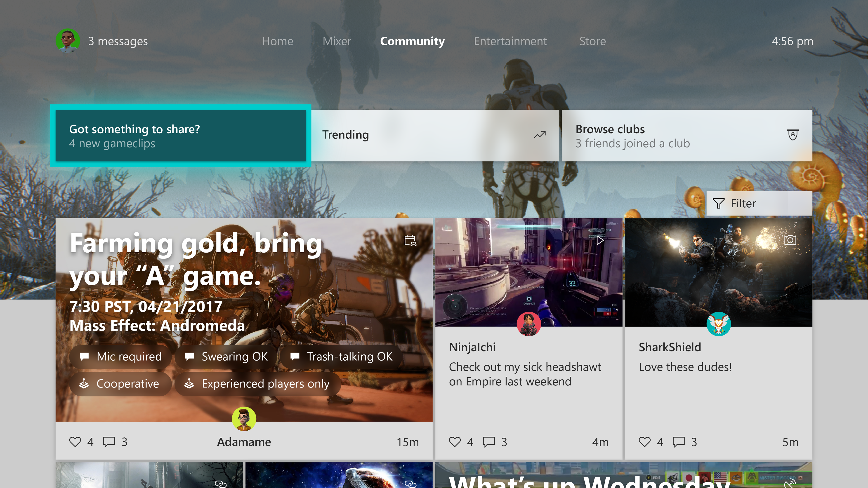Select the Cooperative tag

click(x=121, y=384)
